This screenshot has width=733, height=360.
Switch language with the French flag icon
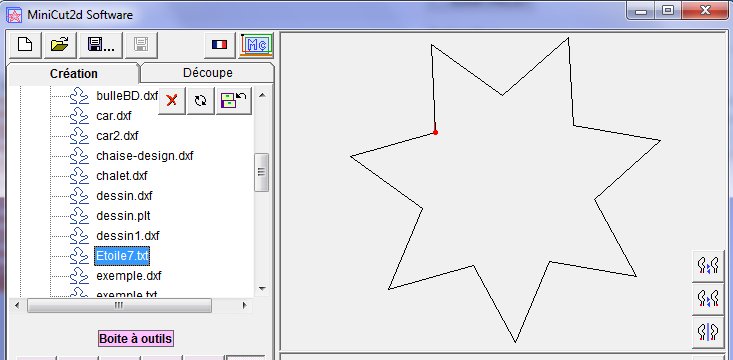click(220, 45)
